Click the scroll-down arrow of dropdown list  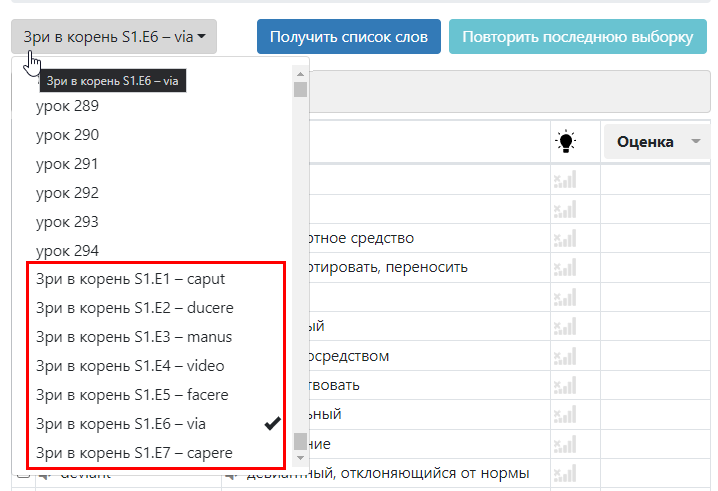[300, 459]
